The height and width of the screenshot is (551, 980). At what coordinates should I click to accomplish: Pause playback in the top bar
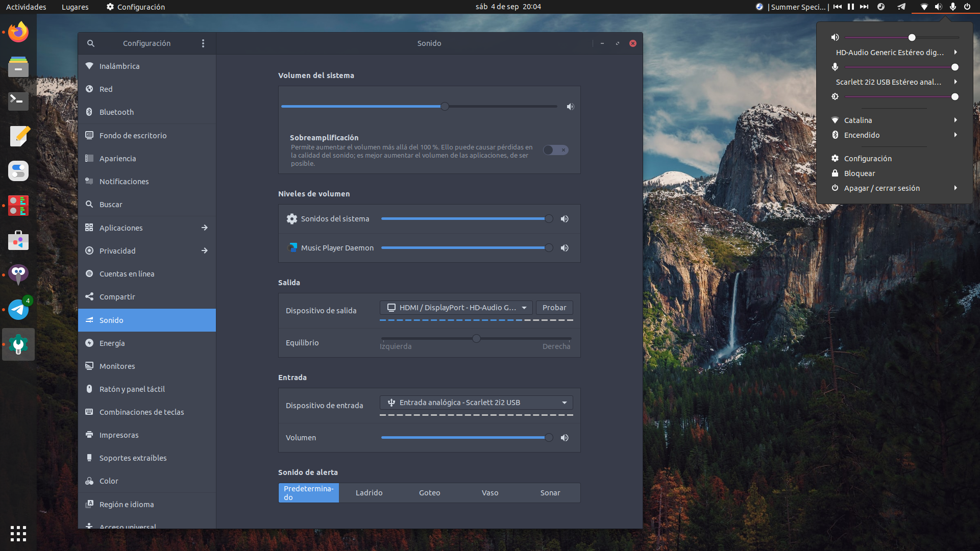(851, 7)
